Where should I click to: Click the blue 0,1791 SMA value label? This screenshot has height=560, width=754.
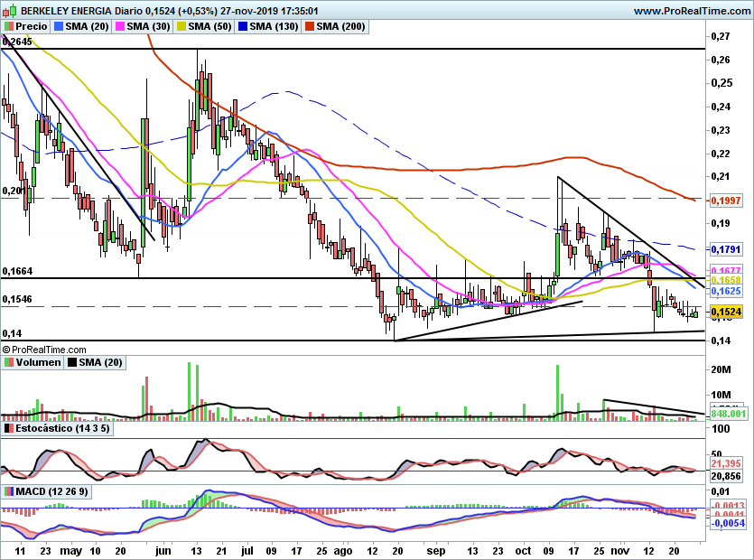pyautogui.click(x=727, y=248)
